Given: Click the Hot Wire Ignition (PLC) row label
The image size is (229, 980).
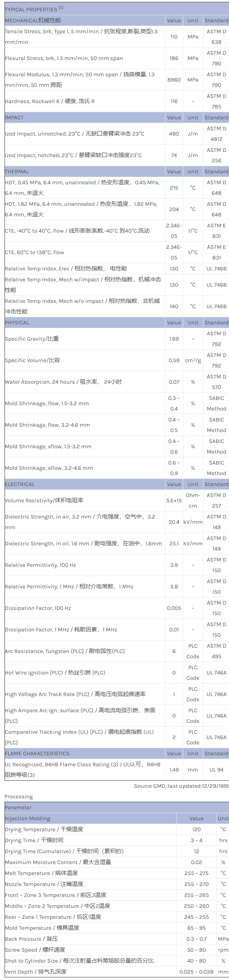Looking at the screenshot, I should [x=55, y=673].
